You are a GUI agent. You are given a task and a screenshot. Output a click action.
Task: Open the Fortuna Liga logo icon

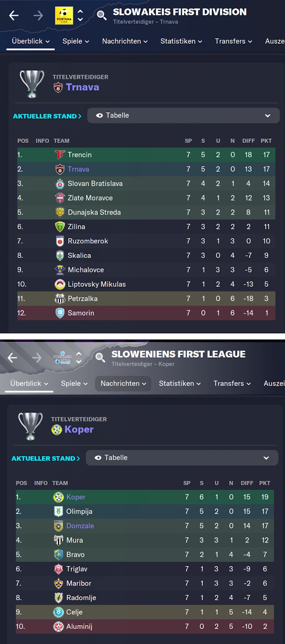point(64,15)
